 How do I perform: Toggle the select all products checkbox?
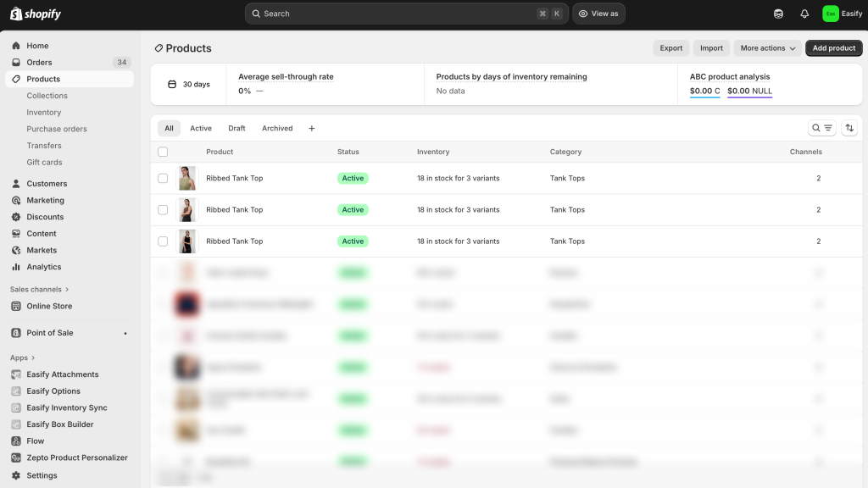pos(163,152)
